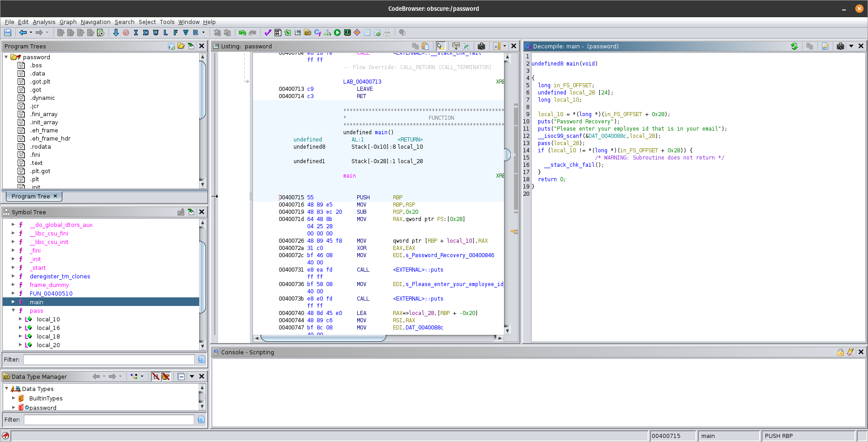This screenshot has width=868, height=442.
Task: Click the Symbol Tree filter text field
Action: coord(109,359)
